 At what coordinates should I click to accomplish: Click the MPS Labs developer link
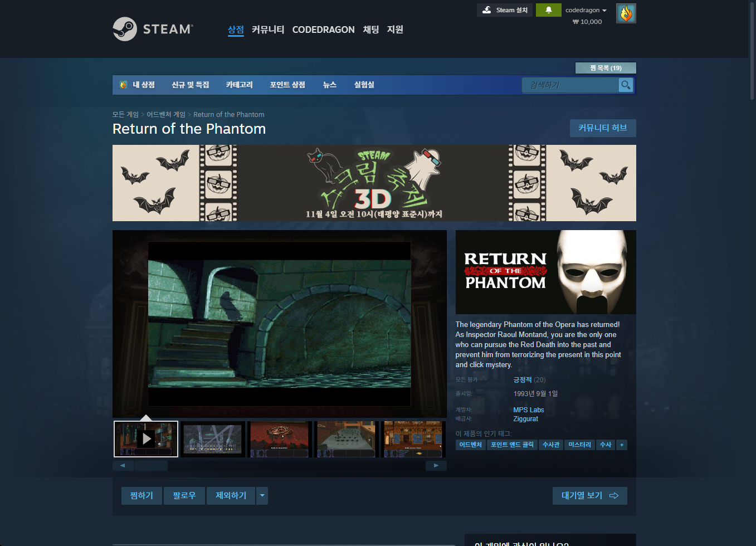pos(529,410)
